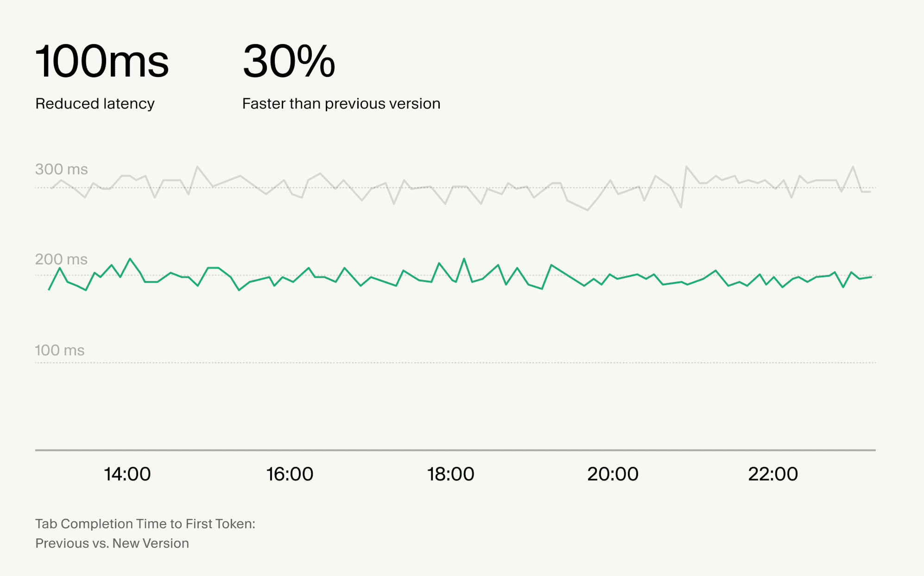Click the 18:00 time axis tick

[450, 474]
